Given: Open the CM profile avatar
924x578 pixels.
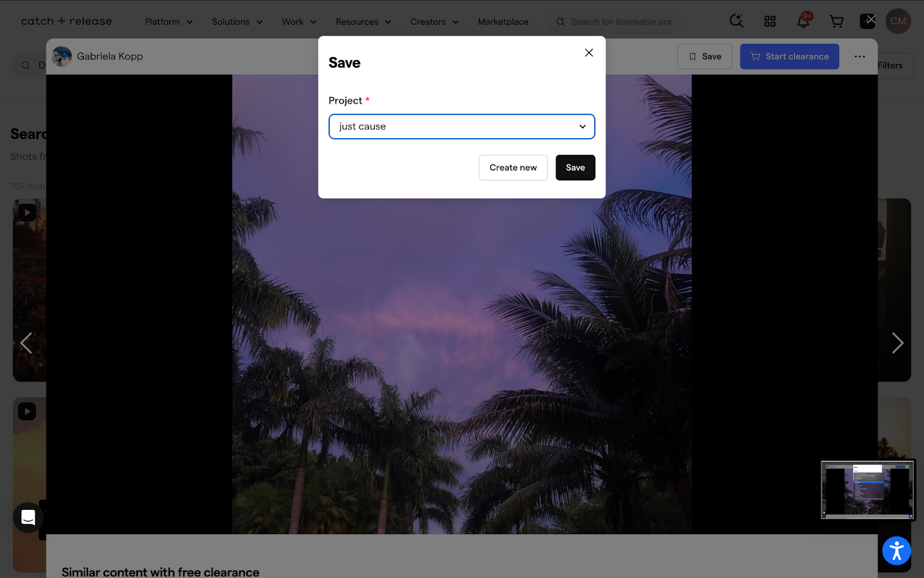Looking at the screenshot, I should (x=898, y=21).
